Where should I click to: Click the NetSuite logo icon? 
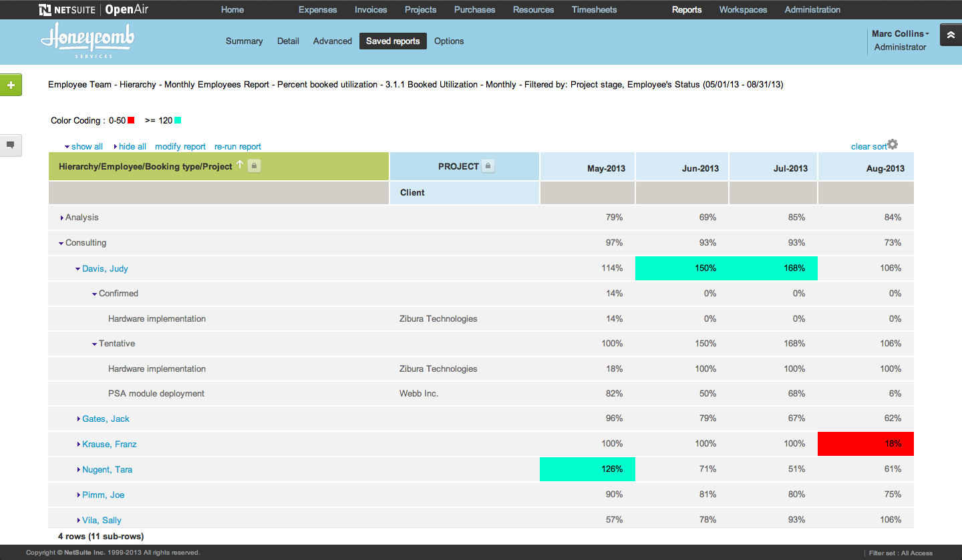44,9
